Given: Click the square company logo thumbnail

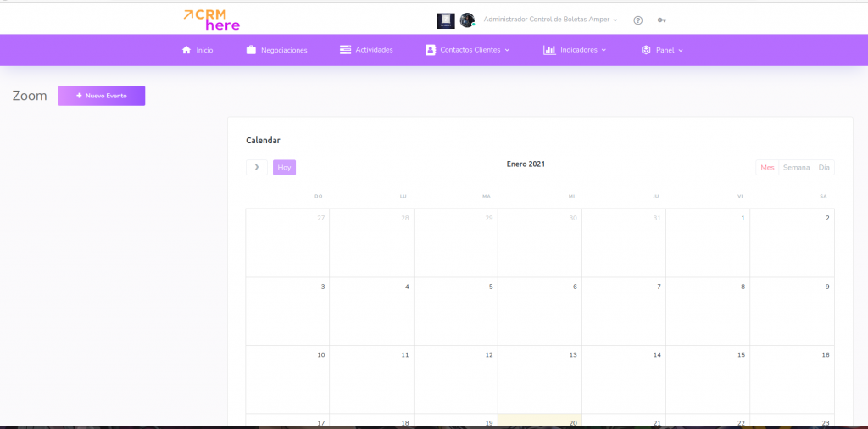Looking at the screenshot, I should click(x=446, y=20).
